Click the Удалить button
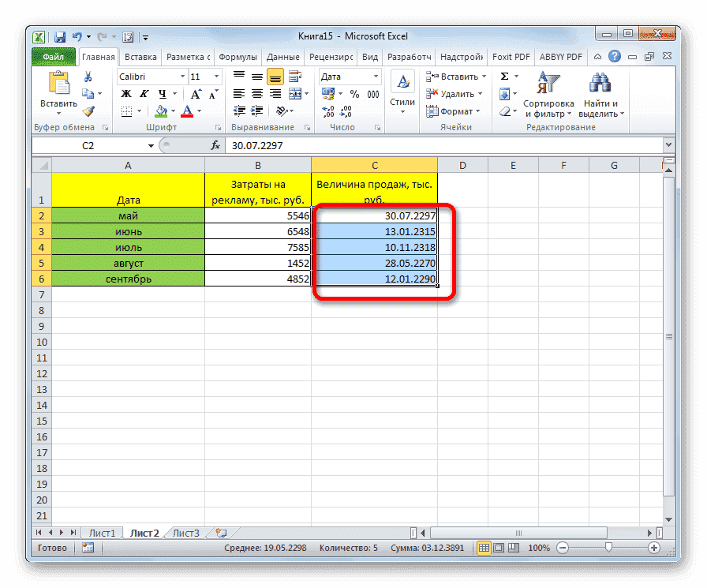 pyautogui.click(x=453, y=93)
